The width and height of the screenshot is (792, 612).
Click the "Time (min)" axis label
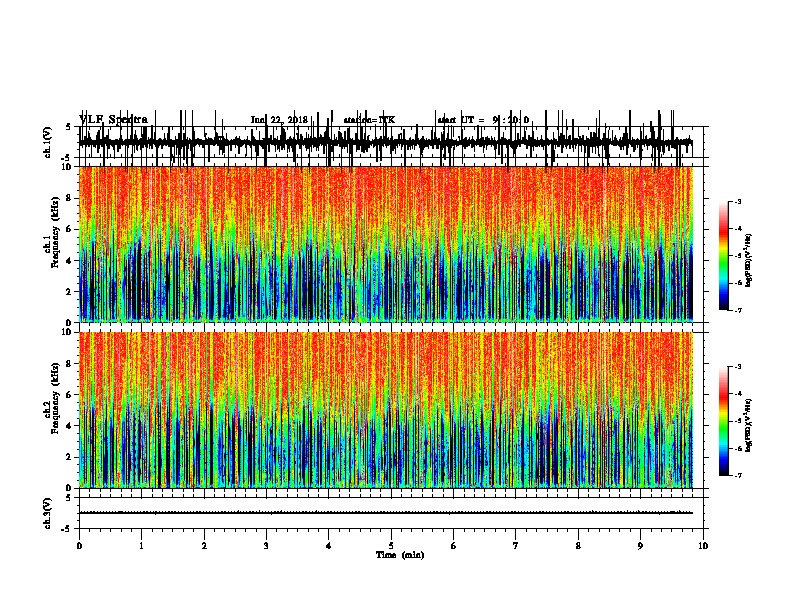(x=400, y=555)
